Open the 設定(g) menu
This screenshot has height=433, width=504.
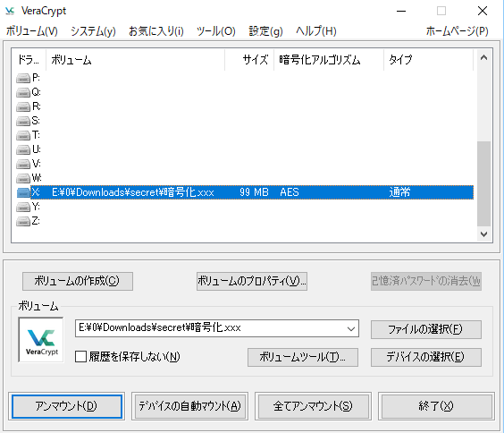[x=265, y=31]
